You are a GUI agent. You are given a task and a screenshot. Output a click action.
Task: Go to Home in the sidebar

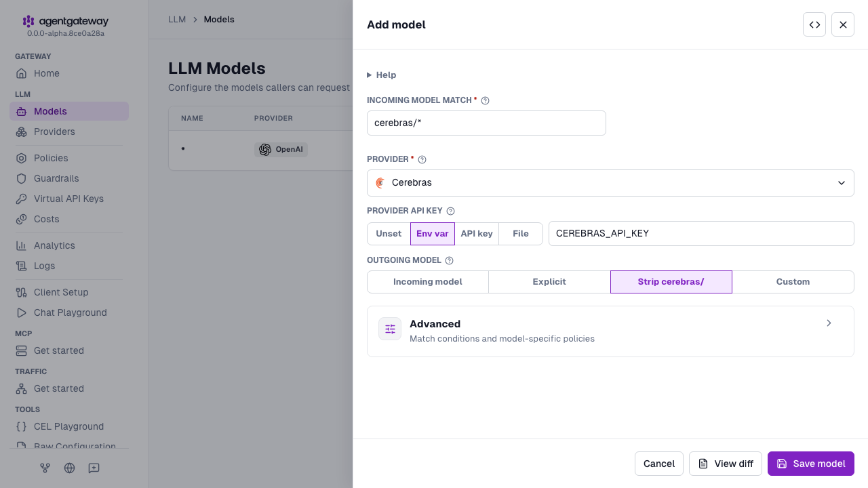tap(69, 73)
